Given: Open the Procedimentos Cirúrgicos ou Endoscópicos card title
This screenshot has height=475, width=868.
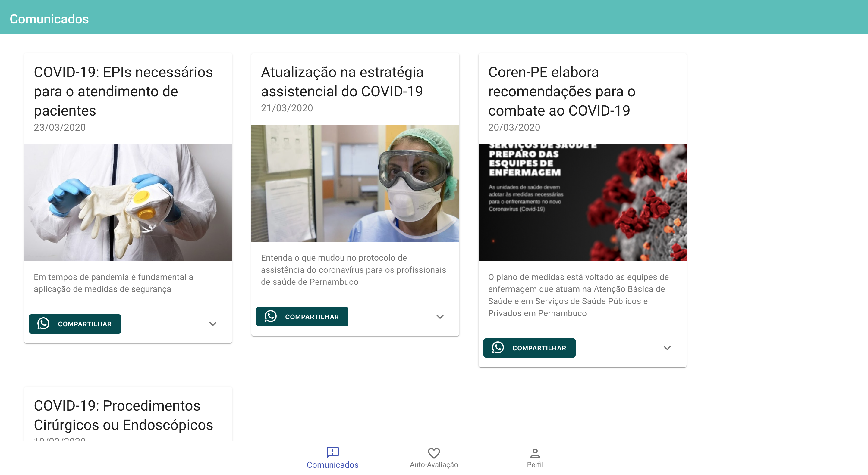Looking at the screenshot, I should (x=123, y=415).
